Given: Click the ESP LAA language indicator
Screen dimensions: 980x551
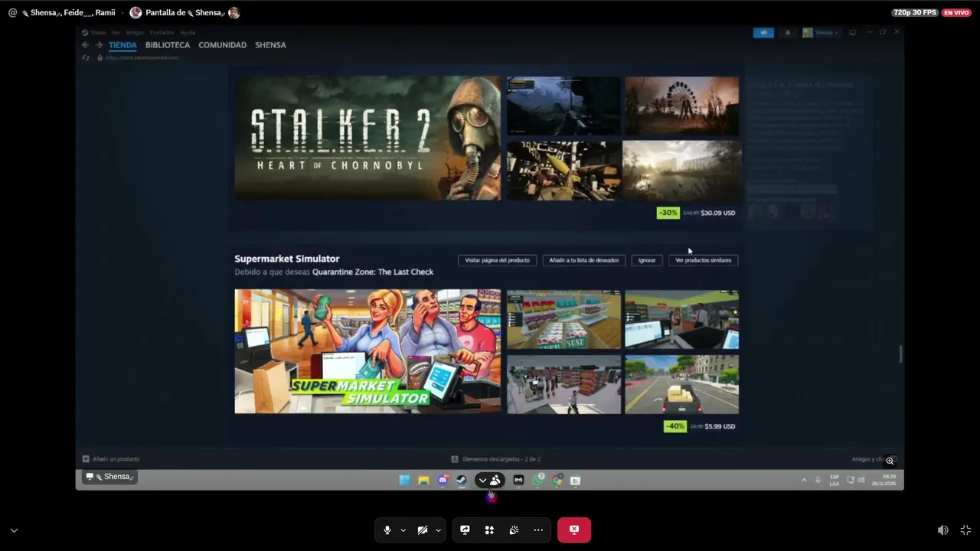Looking at the screenshot, I should [835, 481].
